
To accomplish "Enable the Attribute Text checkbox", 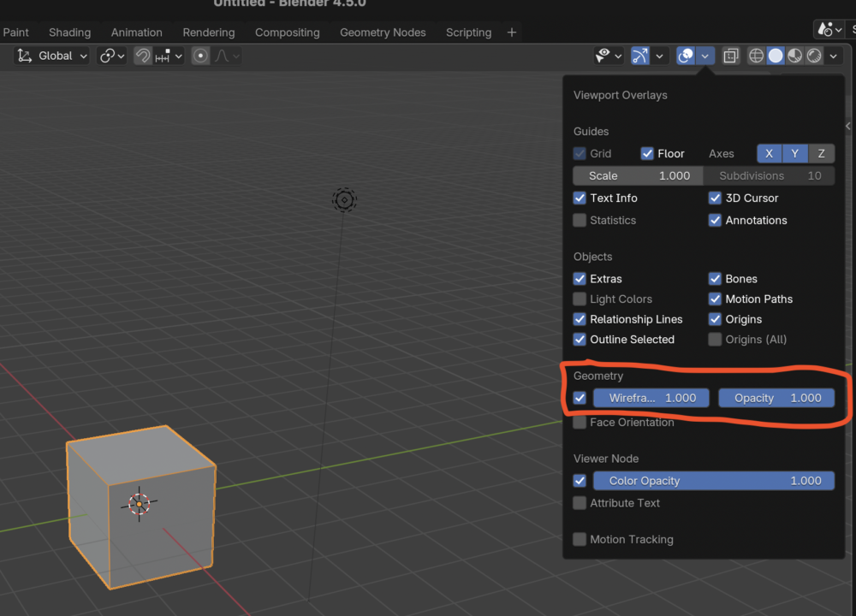I will pos(580,503).
